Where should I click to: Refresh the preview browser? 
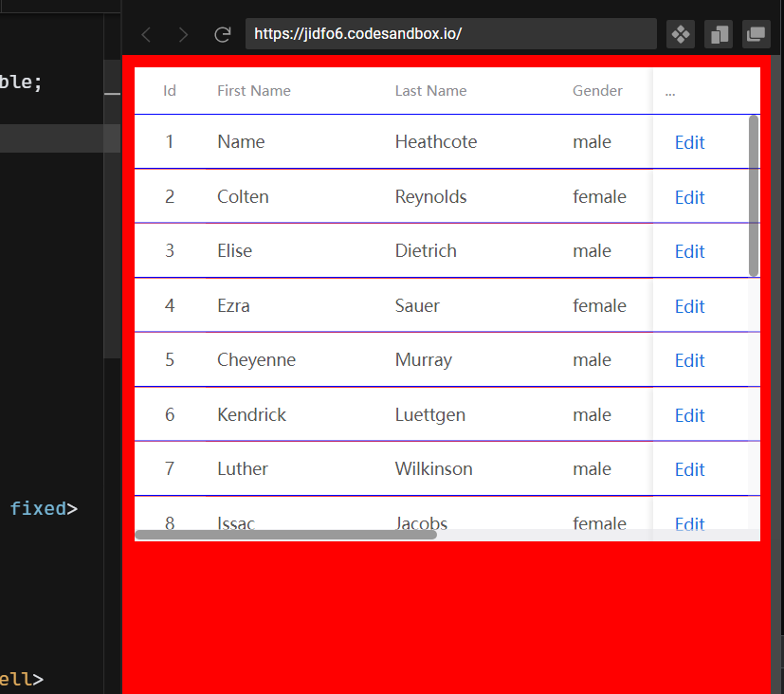click(x=223, y=34)
